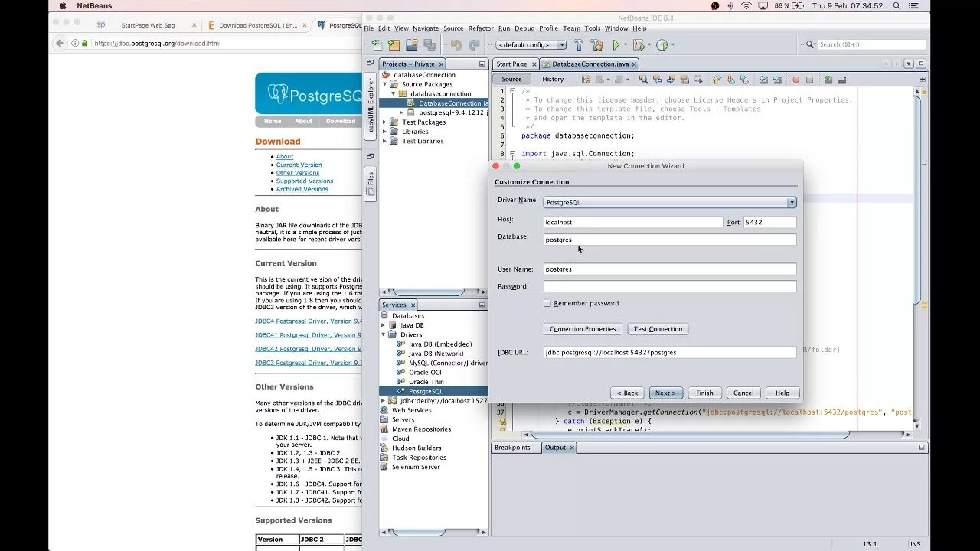Screen dimensions: 980x551
Task: Click the Back button in wizard
Action: (627, 393)
